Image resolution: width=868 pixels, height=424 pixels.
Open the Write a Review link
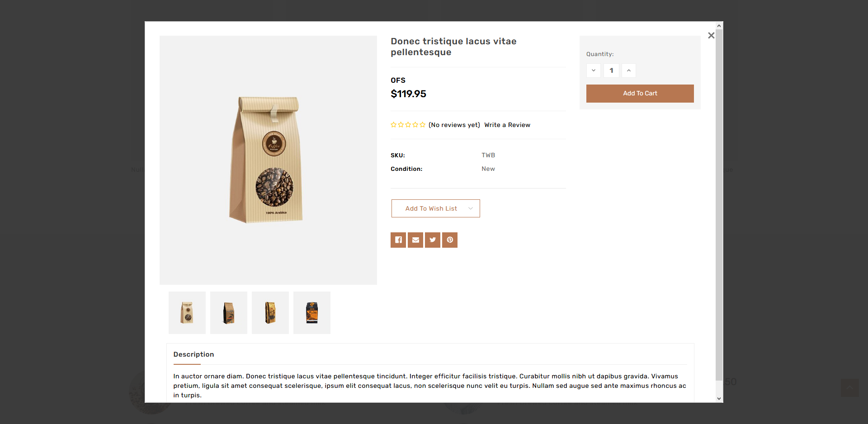(x=507, y=125)
